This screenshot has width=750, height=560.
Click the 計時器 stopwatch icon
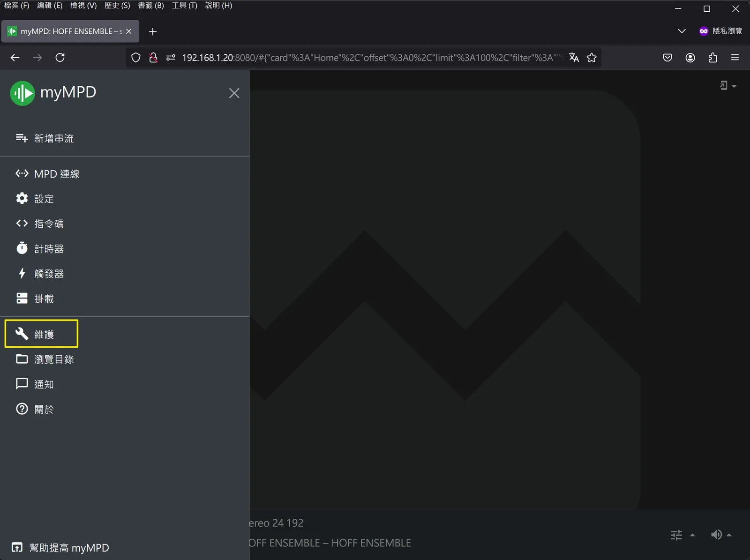click(x=22, y=248)
